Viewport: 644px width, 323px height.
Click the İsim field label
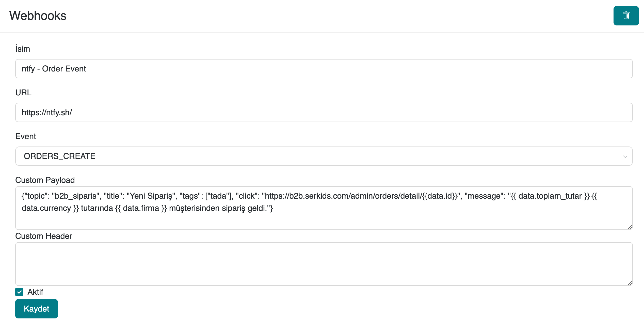[23, 49]
